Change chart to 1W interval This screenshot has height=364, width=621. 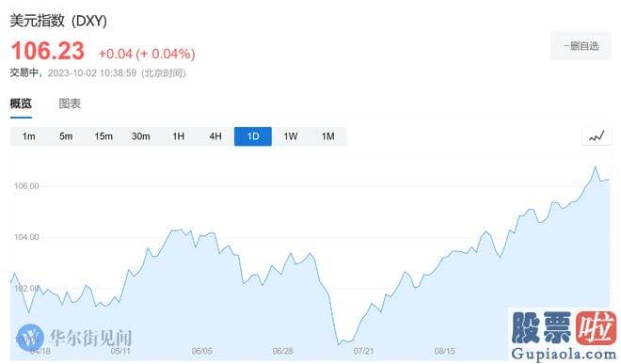[291, 136]
